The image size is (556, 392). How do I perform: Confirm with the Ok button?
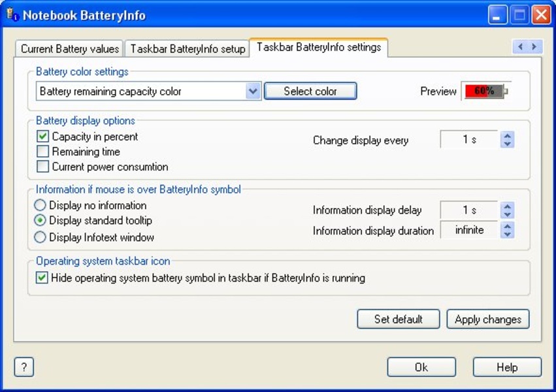click(421, 367)
